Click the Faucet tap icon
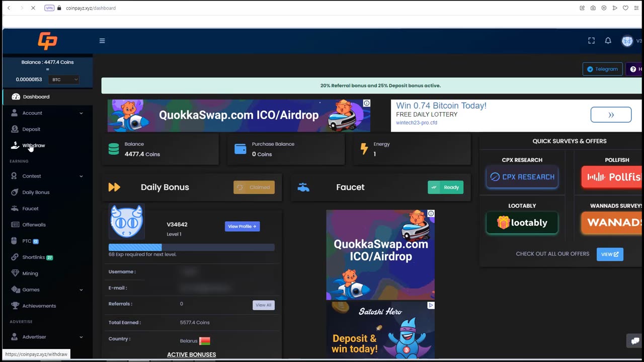The image size is (644, 362). [x=303, y=187]
